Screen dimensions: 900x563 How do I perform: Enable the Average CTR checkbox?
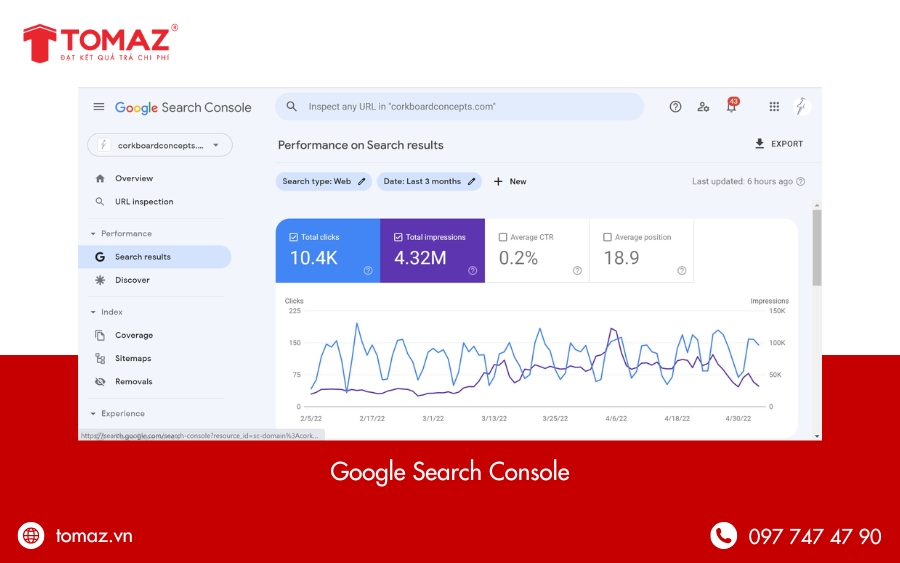(503, 237)
